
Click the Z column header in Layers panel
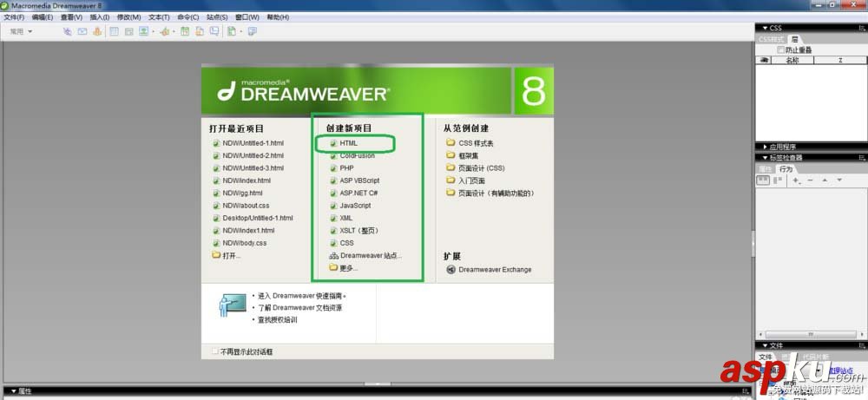pos(839,60)
